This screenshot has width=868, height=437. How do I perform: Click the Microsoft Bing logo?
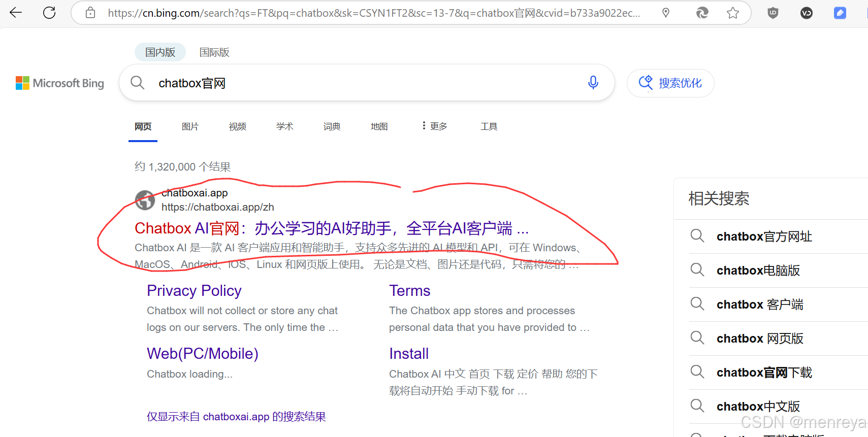60,83
